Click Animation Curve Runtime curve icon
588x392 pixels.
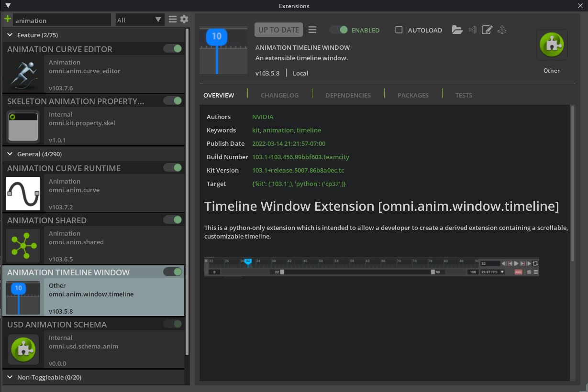click(x=23, y=194)
